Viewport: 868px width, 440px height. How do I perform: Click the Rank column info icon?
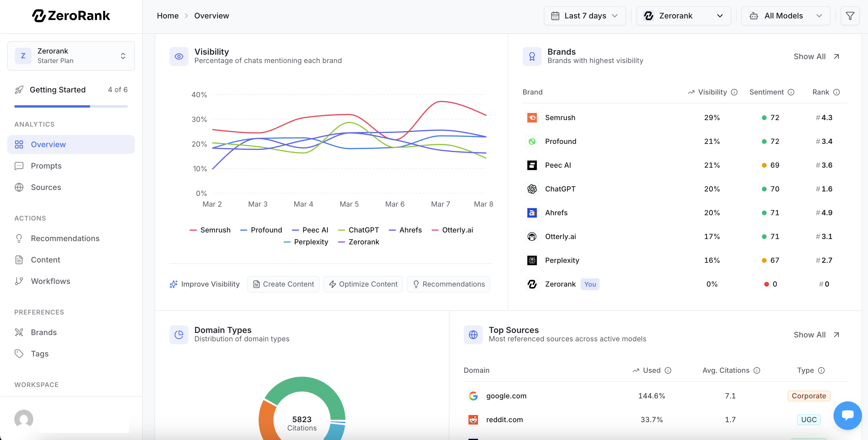click(x=837, y=92)
